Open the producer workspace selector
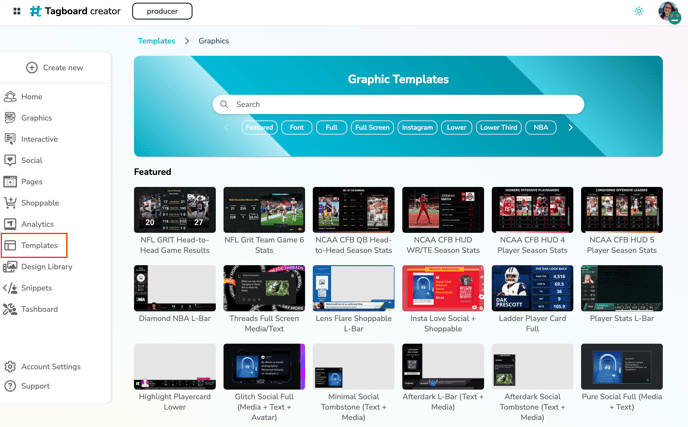Image resolution: width=688 pixels, height=427 pixels. pyautogui.click(x=162, y=11)
